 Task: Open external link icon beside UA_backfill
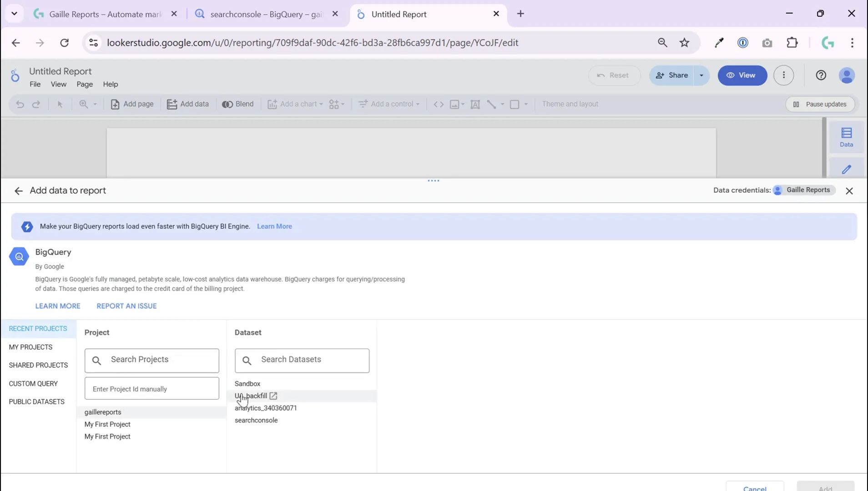[273, 396]
